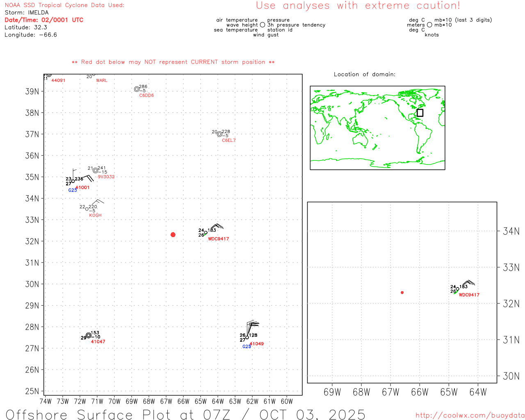This screenshot has height=420, width=525.
Task: Click the 39N latitude axis label
Action: coord(32,91)
